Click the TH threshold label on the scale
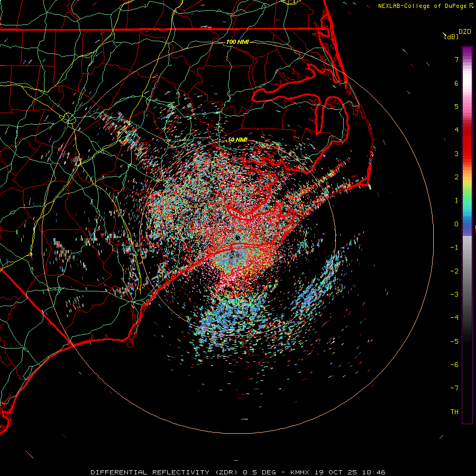 point(454,412)
